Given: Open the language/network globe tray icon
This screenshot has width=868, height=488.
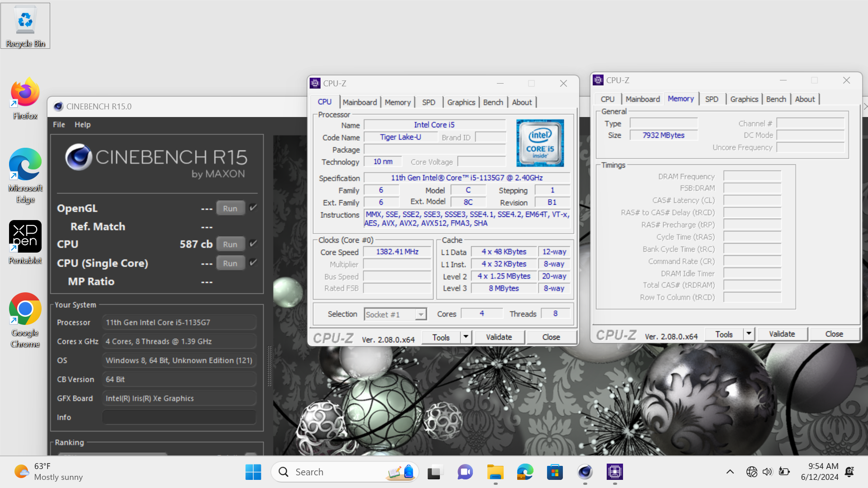Looking at the screenshot, I should [x=751, y=472].
